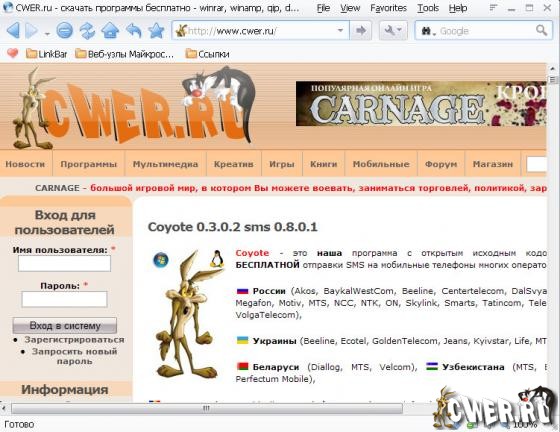
Task: Go to the Home page icon
Action: 110,31
